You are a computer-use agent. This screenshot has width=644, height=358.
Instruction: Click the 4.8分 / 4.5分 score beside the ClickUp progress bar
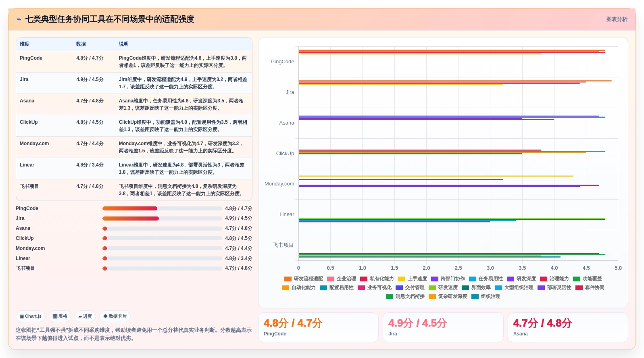pos(239,239)
